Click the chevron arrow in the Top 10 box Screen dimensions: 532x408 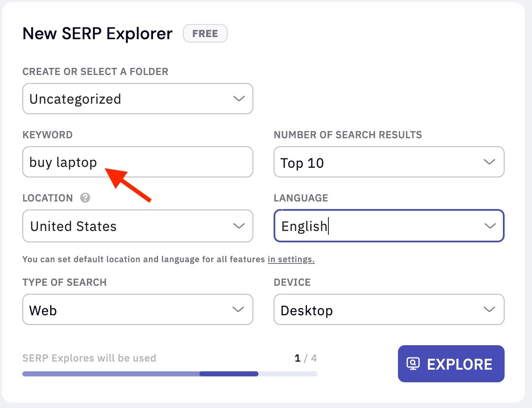pos(489,162)
